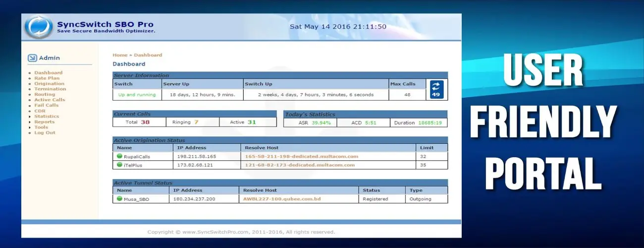Open Tools in the sidebar

click(41, 127)
